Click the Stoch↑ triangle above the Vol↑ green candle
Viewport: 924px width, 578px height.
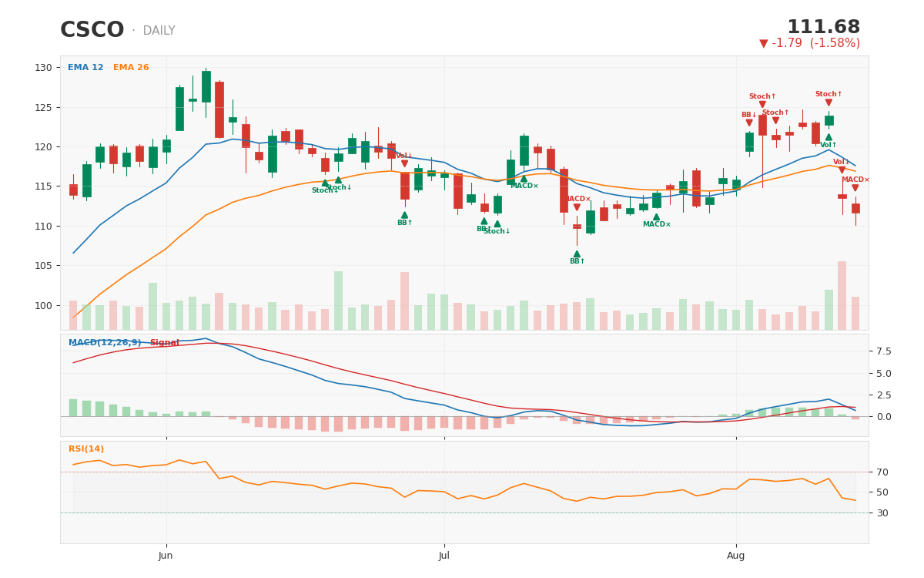pos(829,102)
